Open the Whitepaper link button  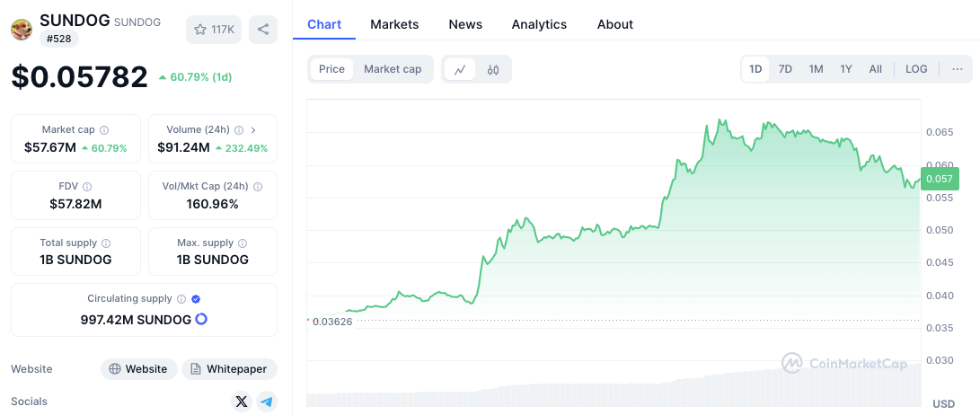tap(229, 369)
